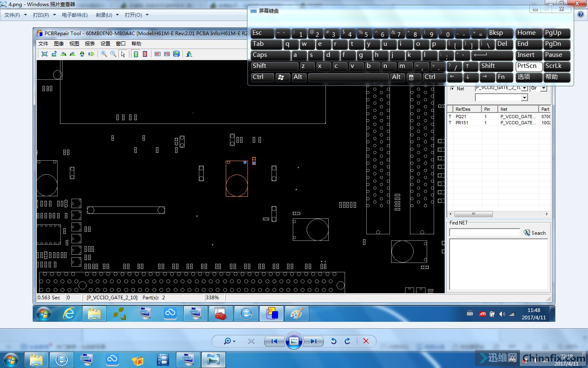Open the 文件 menu in PCBRepair Tool
588x368 pixels.
pyautogui.click(x=43, y=44)
